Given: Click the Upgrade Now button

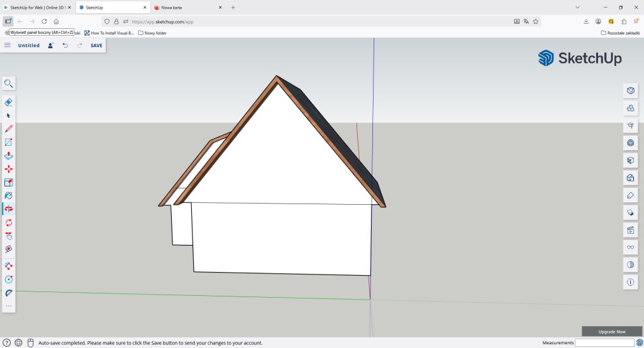Looking at the screenshot, I should click(612, 331).
